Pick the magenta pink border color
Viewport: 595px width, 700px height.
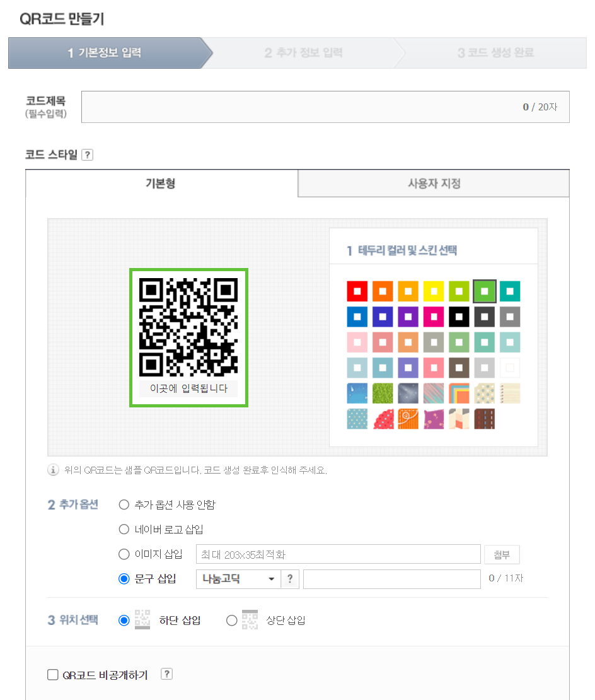click(x=434, y=317)
